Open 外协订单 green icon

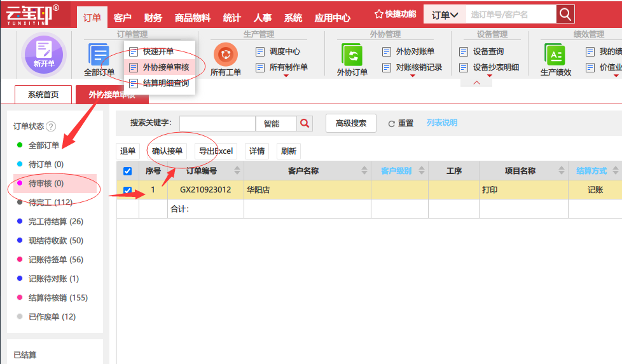pos(352,55)
